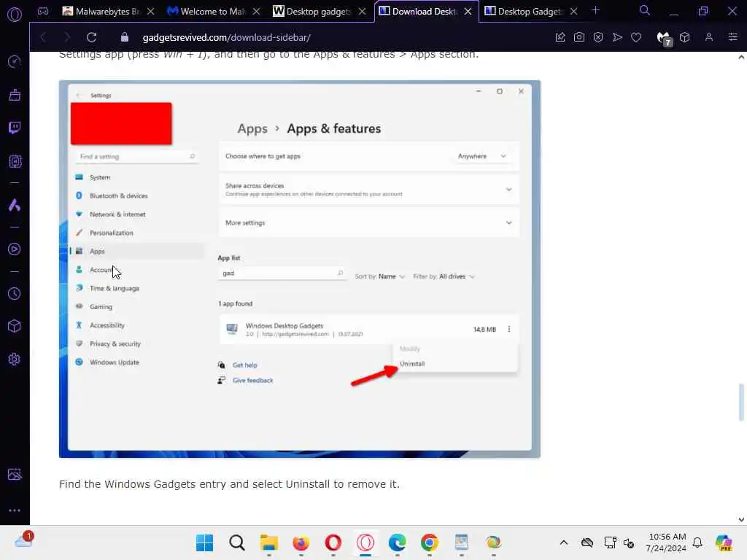
Task: Close the Wikipedia Desktop gadgets tab
Action: coord(362,12)
